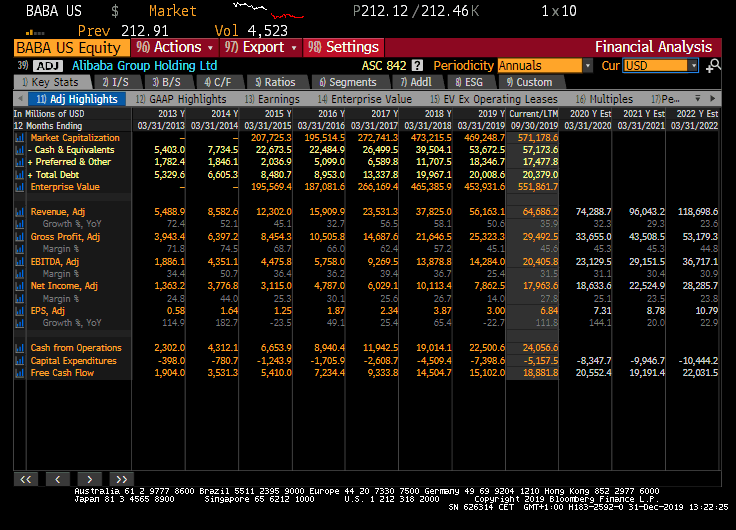Switch to Ratios tab
736x530 pixels.
pos(276,82)
